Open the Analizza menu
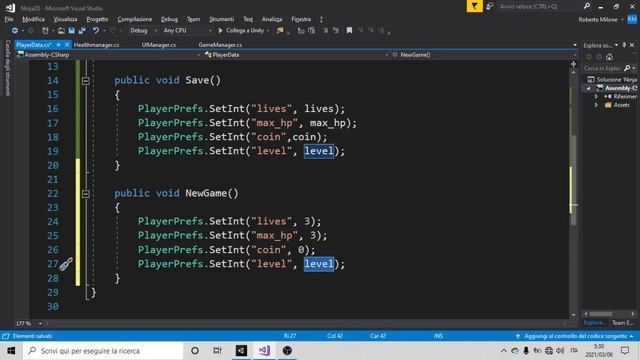This screenshot has width=640, height=360. 272,19
